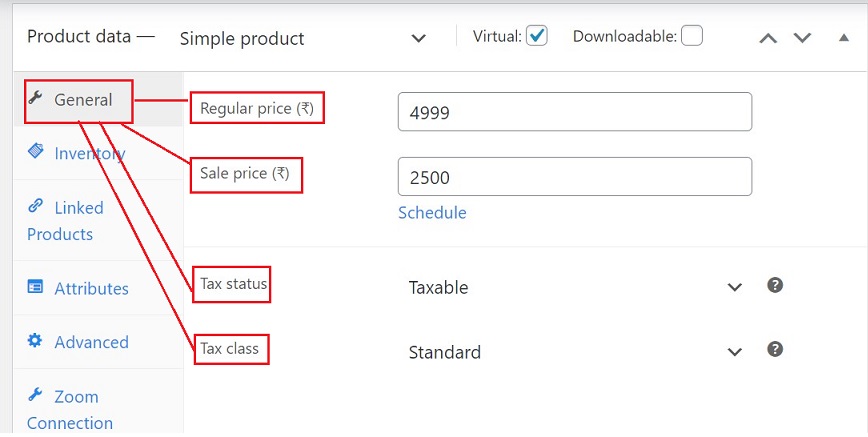Show help tooltip for Tax class
868x437 pixels.
pyautogui.click(x=774, y=350)
